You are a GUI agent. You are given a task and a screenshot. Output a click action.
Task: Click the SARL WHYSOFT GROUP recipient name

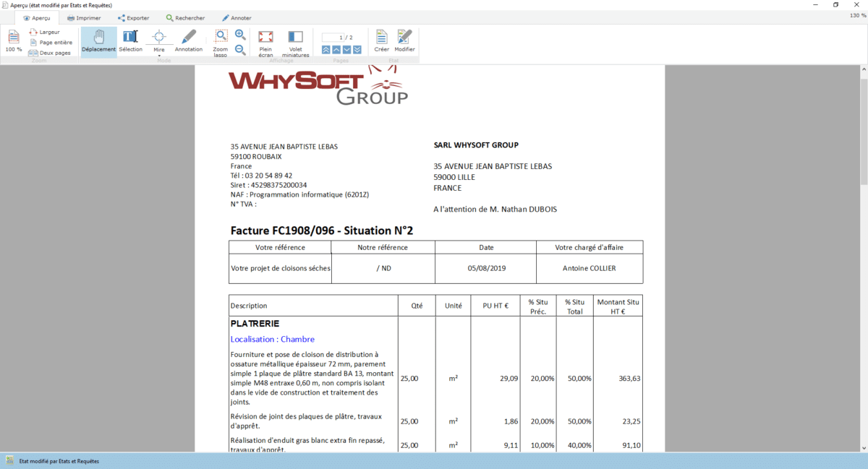(x=476, y=145)
